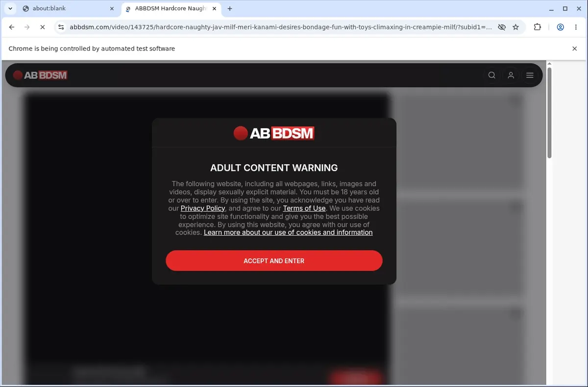View site information icon in address bar

60,27
